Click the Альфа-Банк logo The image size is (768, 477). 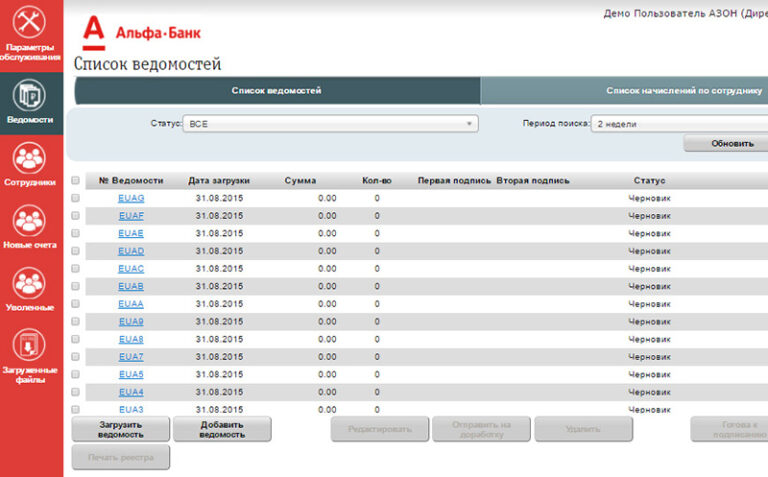tap(142, 32)
